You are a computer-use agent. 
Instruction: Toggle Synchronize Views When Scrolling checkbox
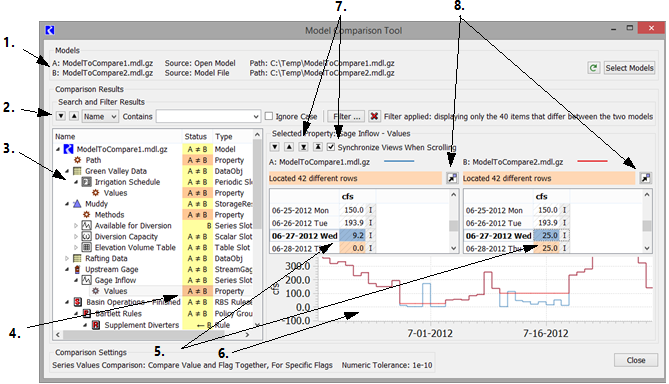(331, 147)
